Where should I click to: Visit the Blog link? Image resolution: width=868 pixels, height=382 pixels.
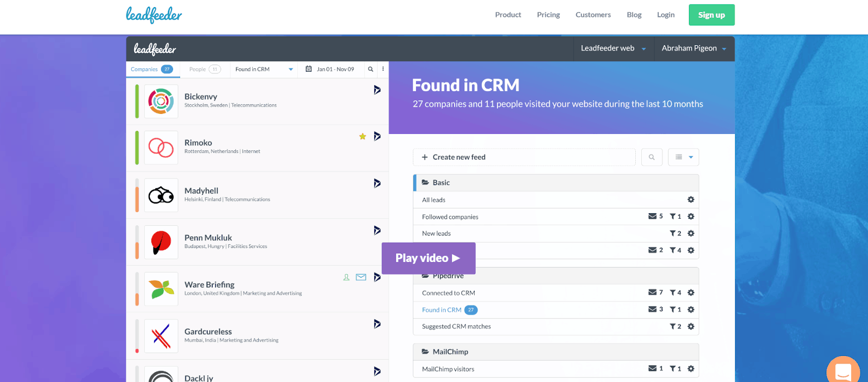tap(634, 15)
